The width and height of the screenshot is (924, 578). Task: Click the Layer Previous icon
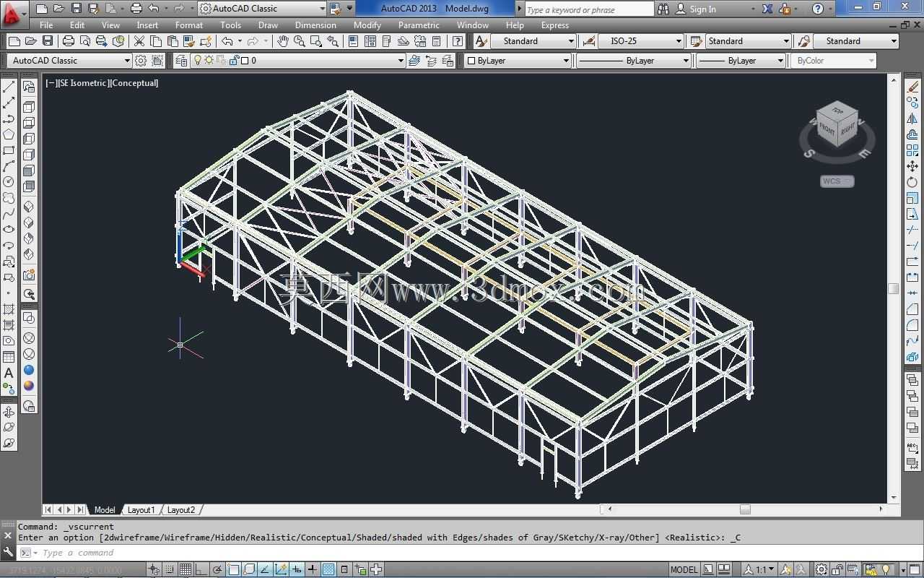pyautogui.click(x=431, y=61)
